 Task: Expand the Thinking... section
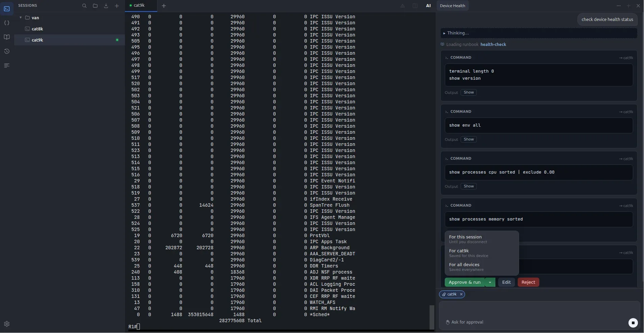point(539,33)
